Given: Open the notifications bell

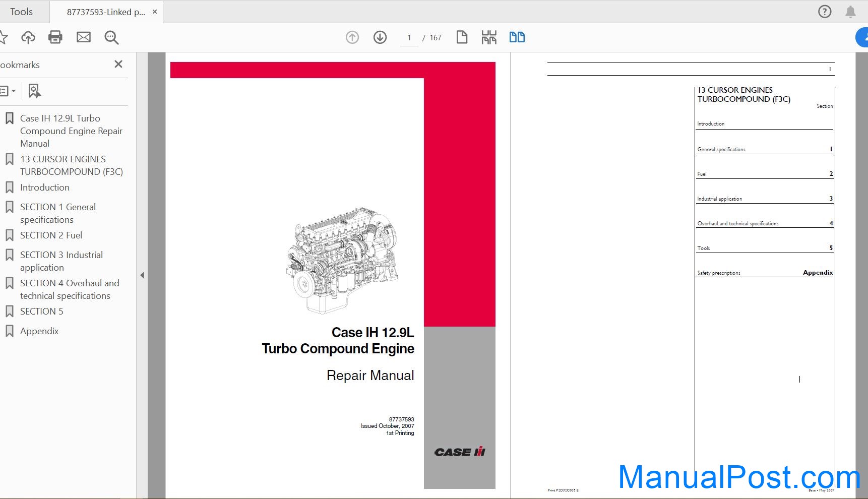Looking at the screenshot, I should click(850, 12).
